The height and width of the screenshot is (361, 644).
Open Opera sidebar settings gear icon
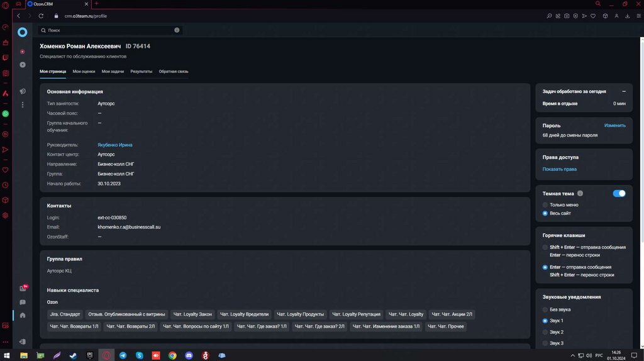click(5, 215)
